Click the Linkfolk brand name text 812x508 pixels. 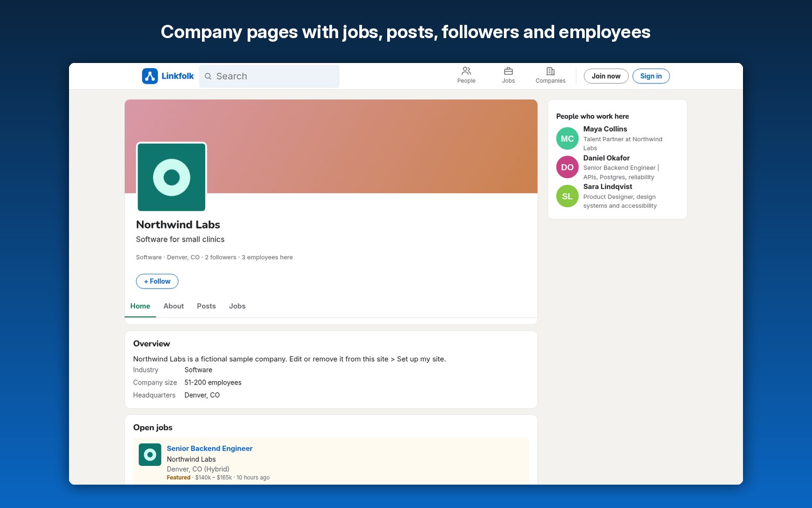tap(178, 76)
